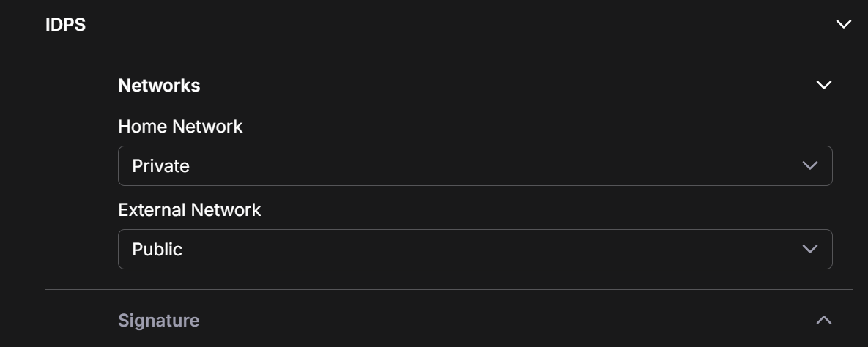Click the Home Network field label
This screenshot has width=868, height=347.
pos(180,127)
